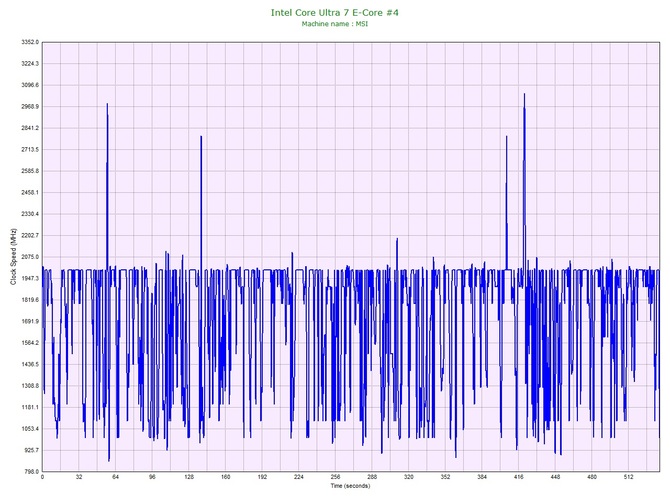This screenshot has width=670, height=503.
Task: Click the y-axis value 1691.9
Action: [x=30, y=321]
